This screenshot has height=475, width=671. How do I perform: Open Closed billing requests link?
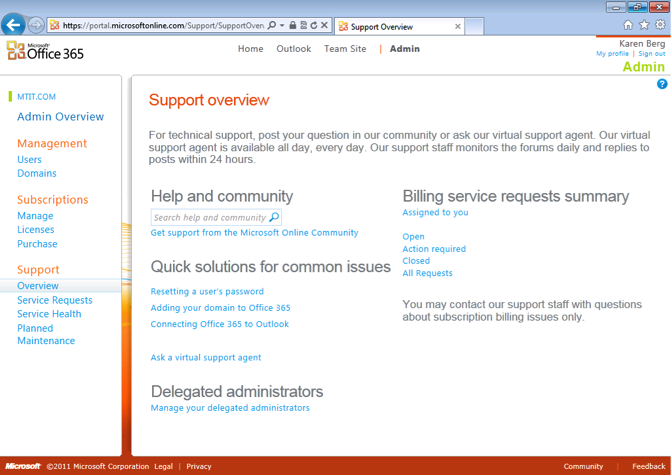[416, 261]
